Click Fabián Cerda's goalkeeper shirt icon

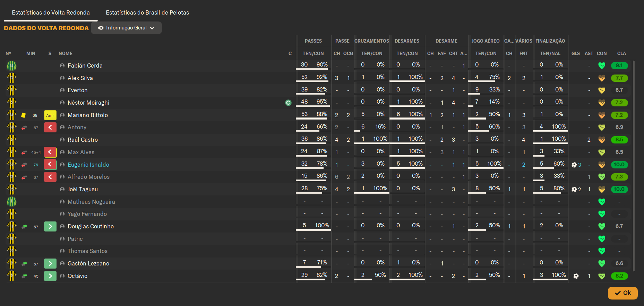[11, 65]
